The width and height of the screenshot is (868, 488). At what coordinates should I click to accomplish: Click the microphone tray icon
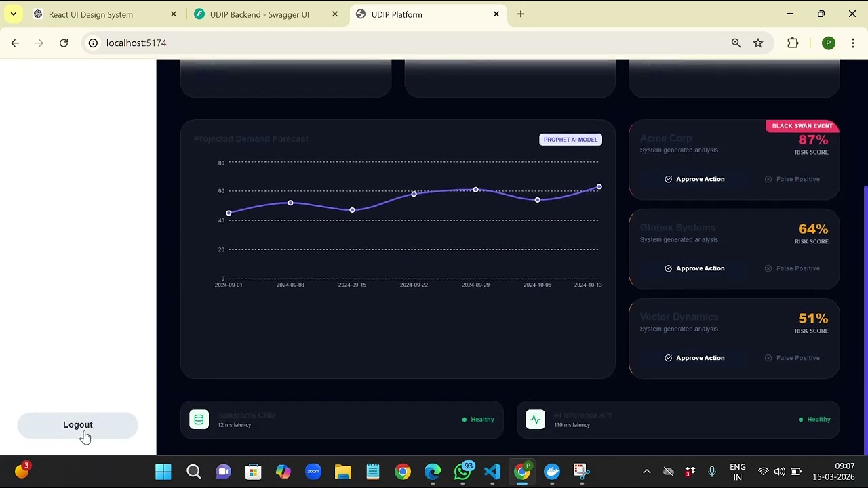pyautogui.click(x=712, y=472)
